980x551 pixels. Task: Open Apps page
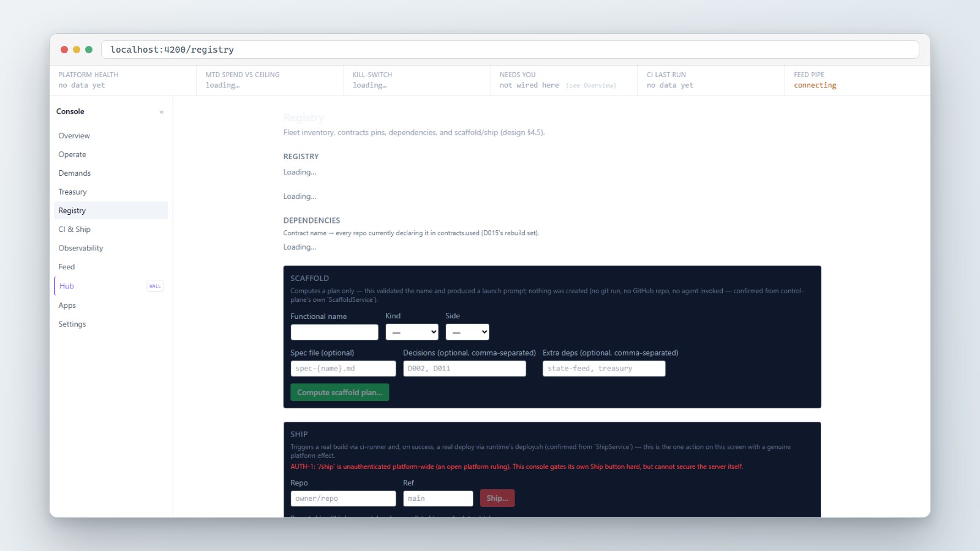[111, 305]
